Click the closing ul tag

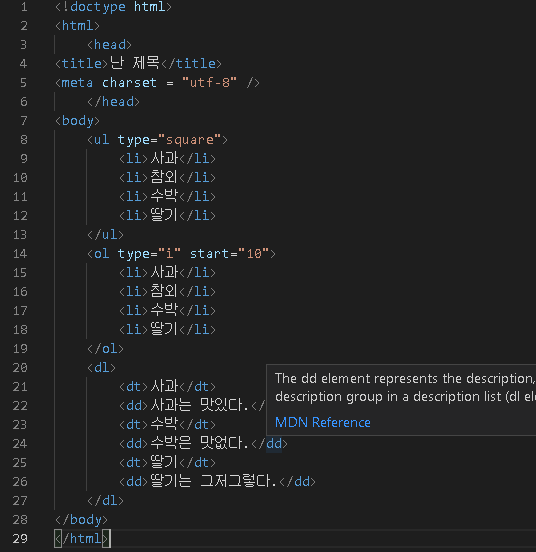tap(106, 234)
